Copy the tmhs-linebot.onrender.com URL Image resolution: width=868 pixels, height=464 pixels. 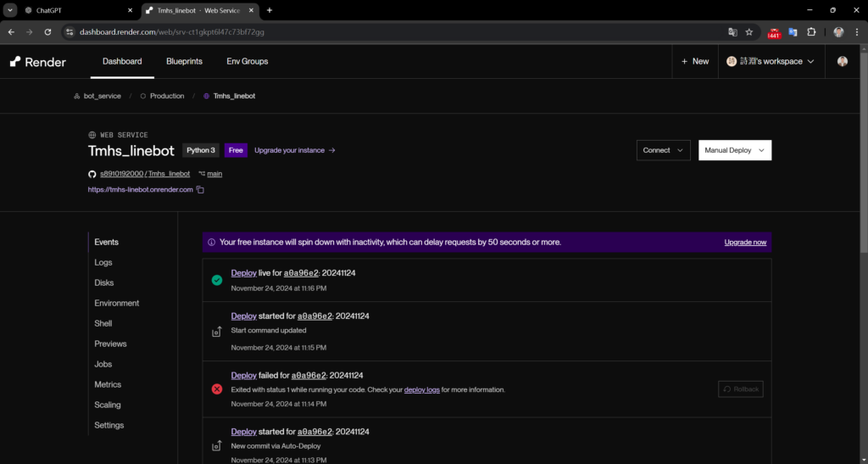click(200, 190)
